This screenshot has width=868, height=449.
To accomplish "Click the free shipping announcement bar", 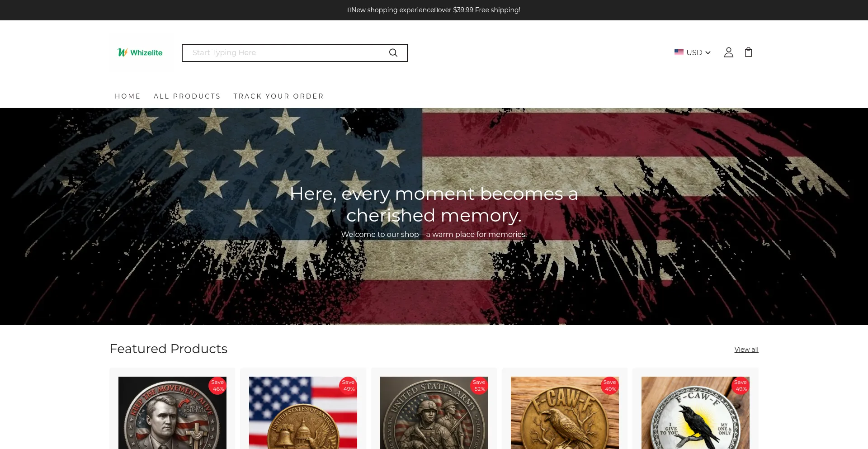I will [x=434, y=10].
